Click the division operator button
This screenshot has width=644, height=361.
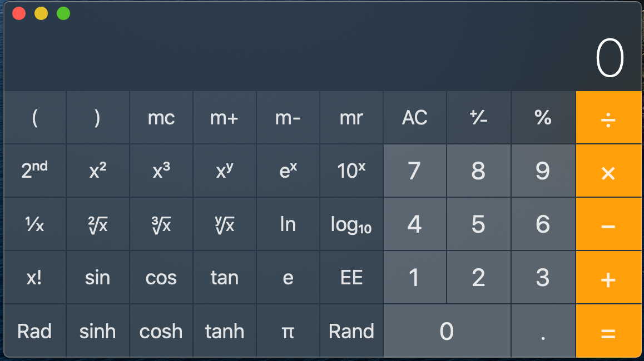tap(608, 118)
